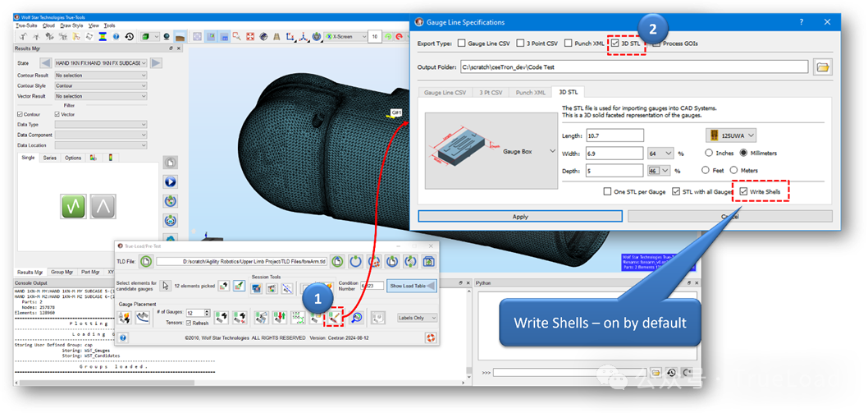Toggle the Write Shells checkbox

coord(744,191)
